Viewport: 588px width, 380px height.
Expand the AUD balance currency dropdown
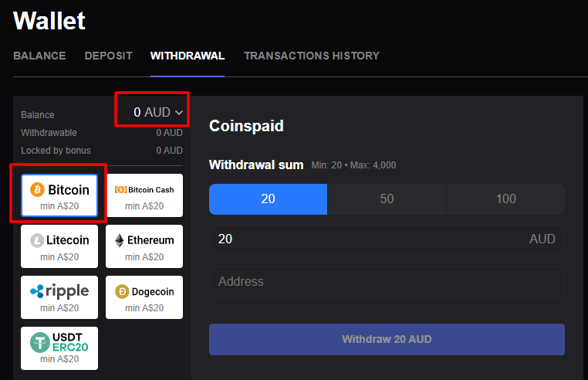[158, 113]
